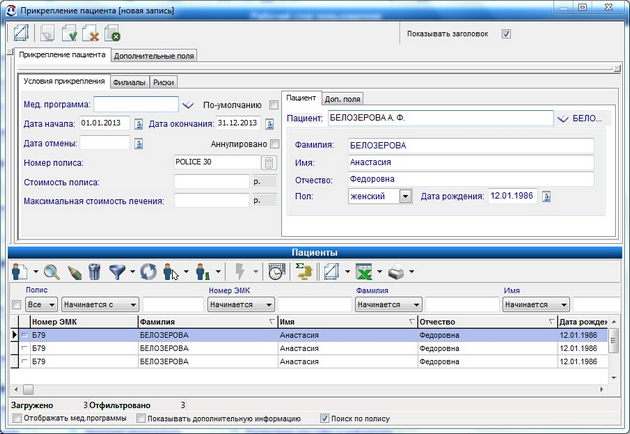This screenshot has width=630, height=434.
Task: Expand the arrow next to filter funnel
Action: click(x=132, y=272)
